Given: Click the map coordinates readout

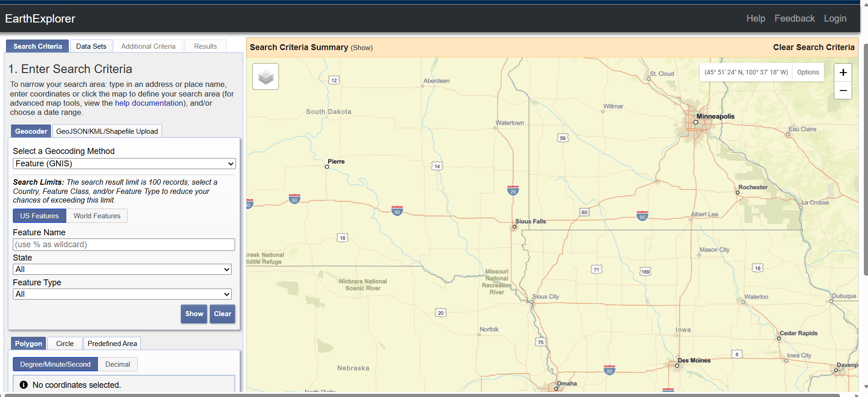Looking at the screenshot, I should point(746,72).
